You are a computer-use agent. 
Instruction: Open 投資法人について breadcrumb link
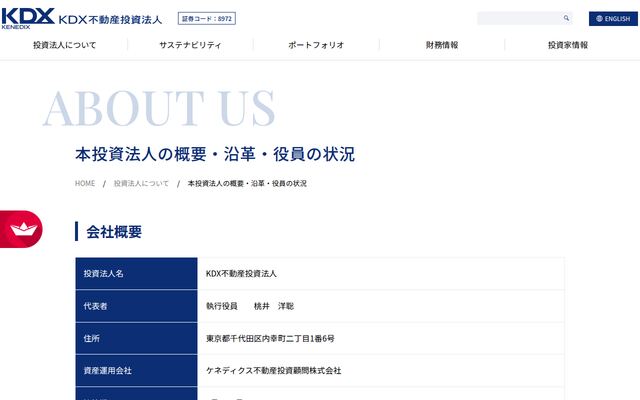click(x=141, y=184)
